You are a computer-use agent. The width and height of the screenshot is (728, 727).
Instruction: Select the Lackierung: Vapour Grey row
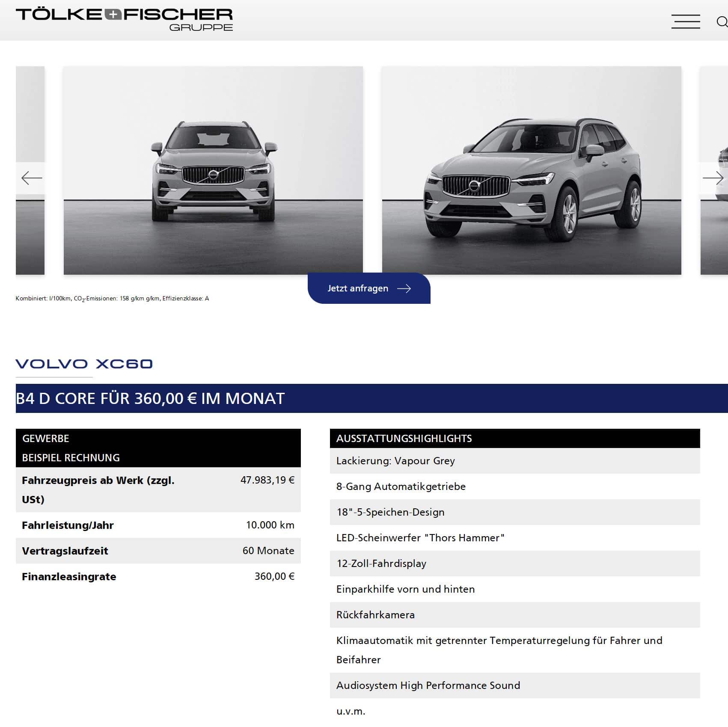(x=515, y=461)
